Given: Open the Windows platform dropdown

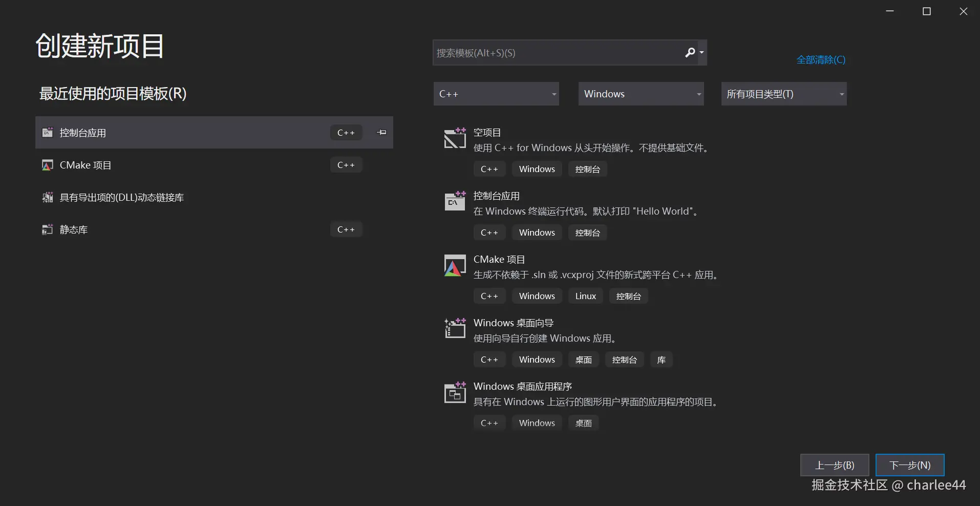Looking at the screenshot, I should pyautogui.click(x=641, y=94).
